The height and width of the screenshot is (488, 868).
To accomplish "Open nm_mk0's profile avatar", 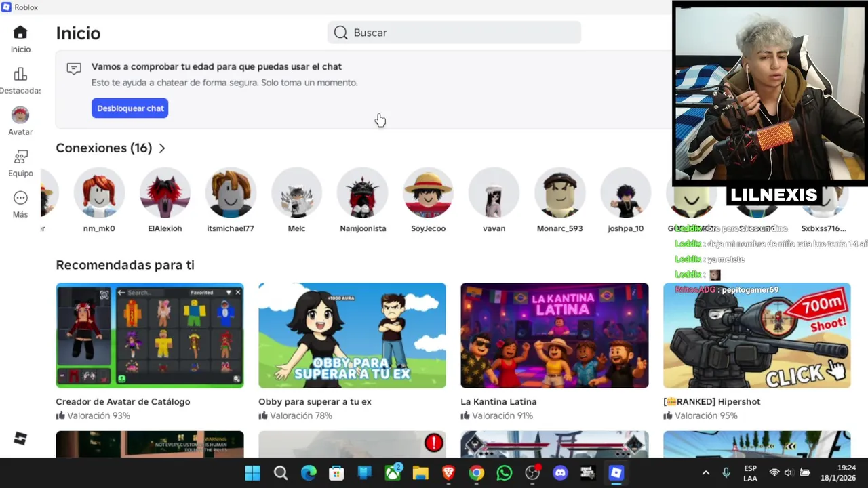I will 99,193.
